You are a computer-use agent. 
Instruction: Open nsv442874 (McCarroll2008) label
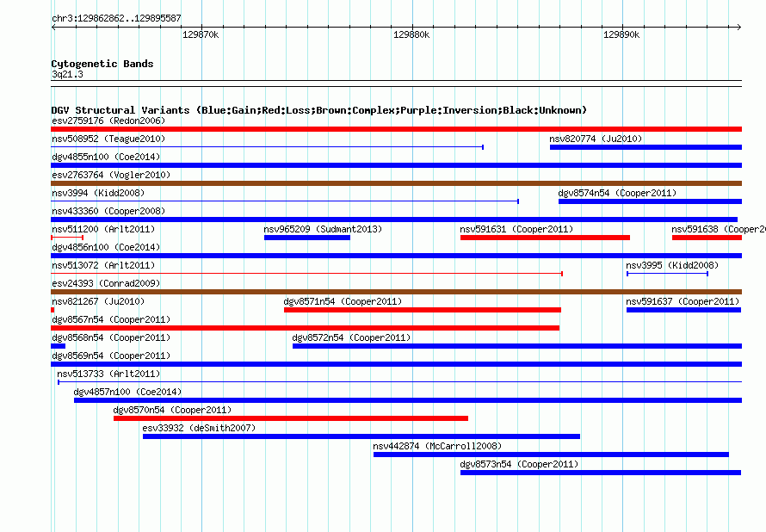click(x=437, y=446)
